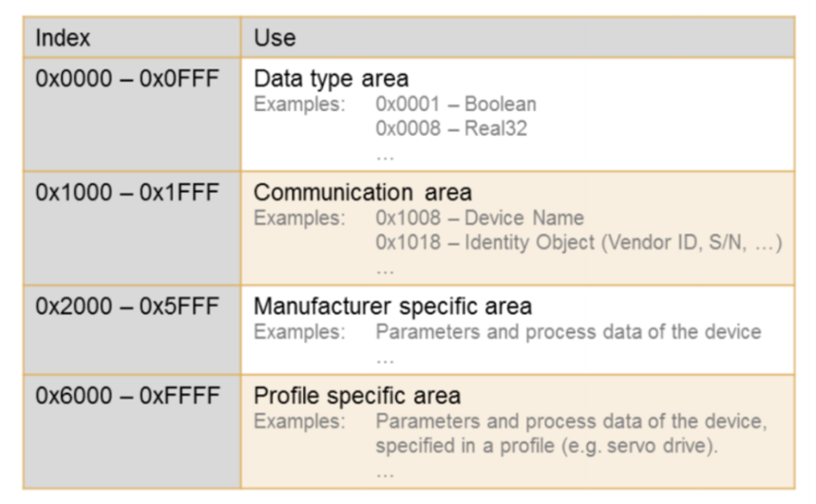816x504 pixels.
Task: Select the 0x6000 – 0xFFFF index cell
Action: [126, 395]
